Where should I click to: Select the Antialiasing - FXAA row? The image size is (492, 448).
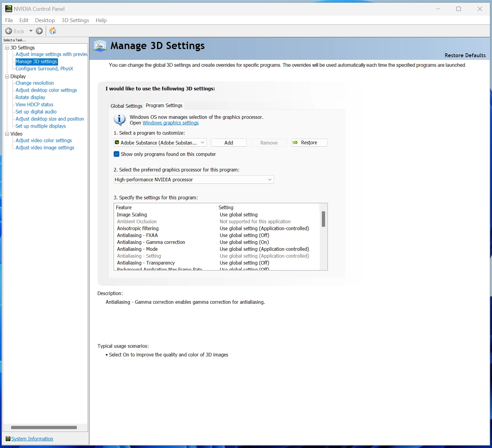pyautogui.click(x=217, y=235)
